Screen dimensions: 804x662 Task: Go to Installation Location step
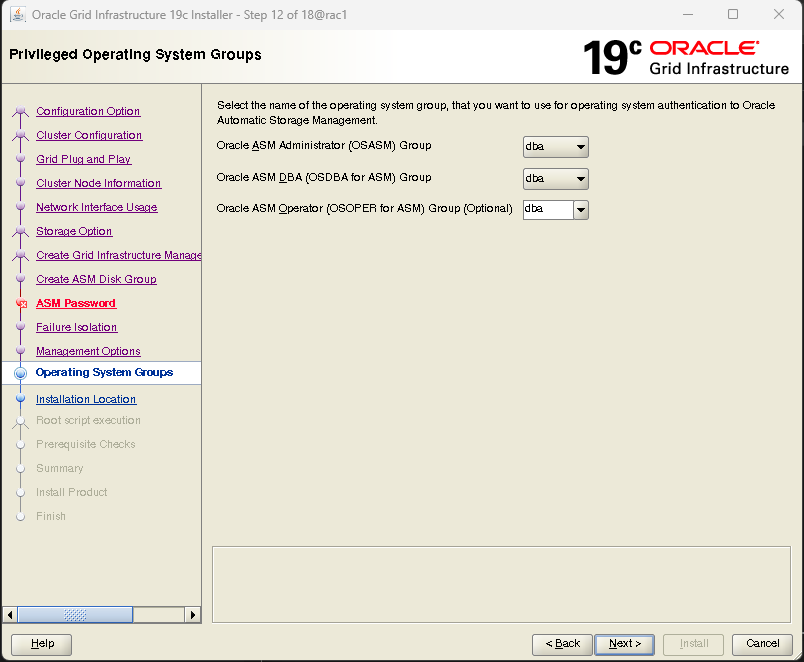click(86, 399)
